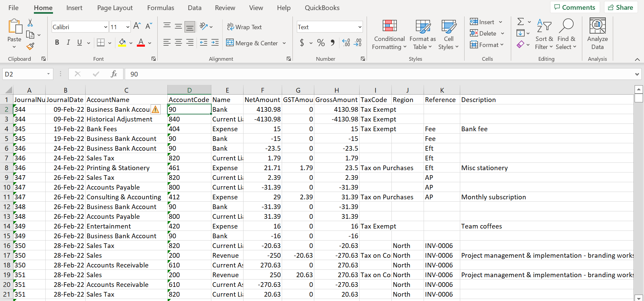The height and width of the screenshot is (301, 644).
Task: Switch to the QuickBooks tab
Action: 322,8
